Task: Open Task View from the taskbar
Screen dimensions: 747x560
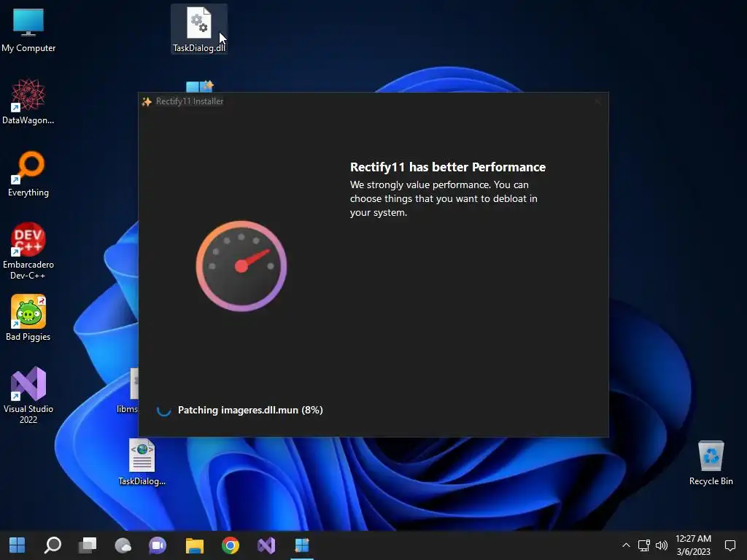Action: (88, 545)
